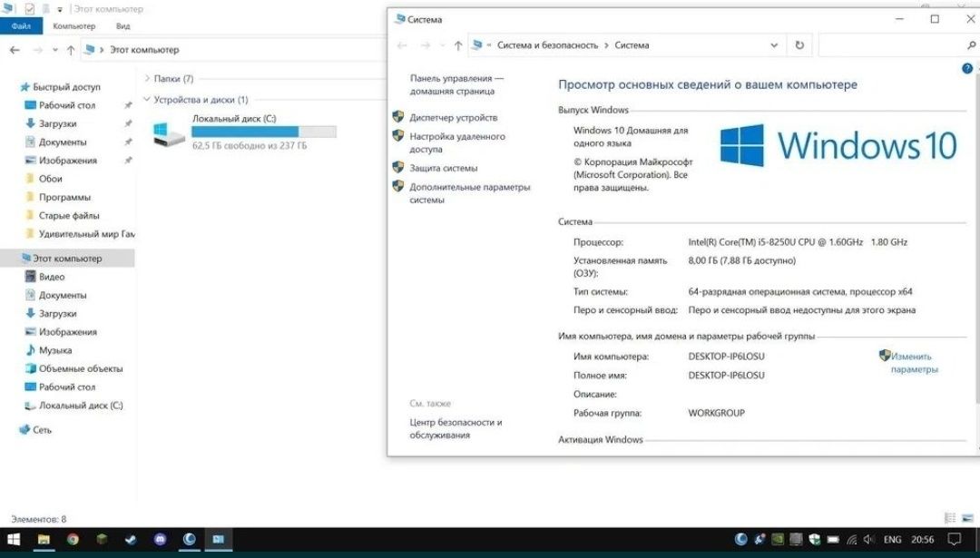The width and height of the screenshot is (980, 558).
Task: Open pinned Рабочий стол under quick access
Action: (67, 105)
